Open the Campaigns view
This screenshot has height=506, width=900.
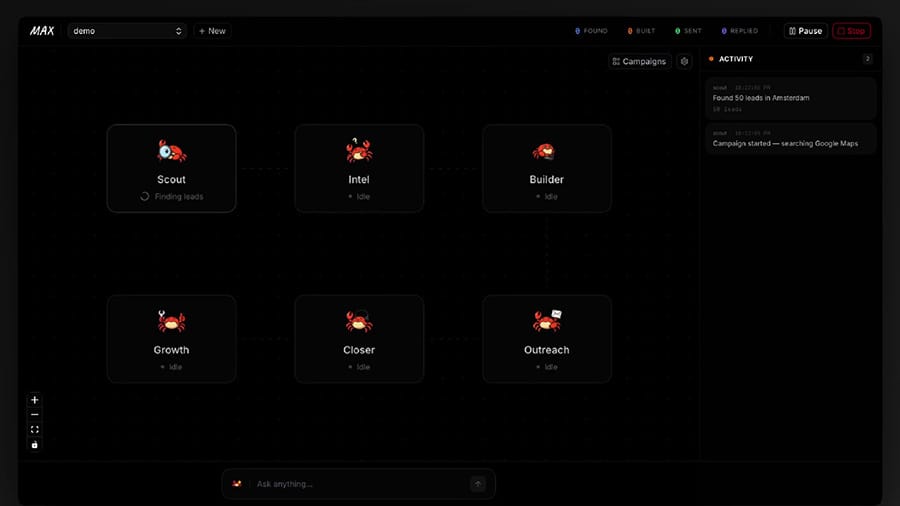639,61
